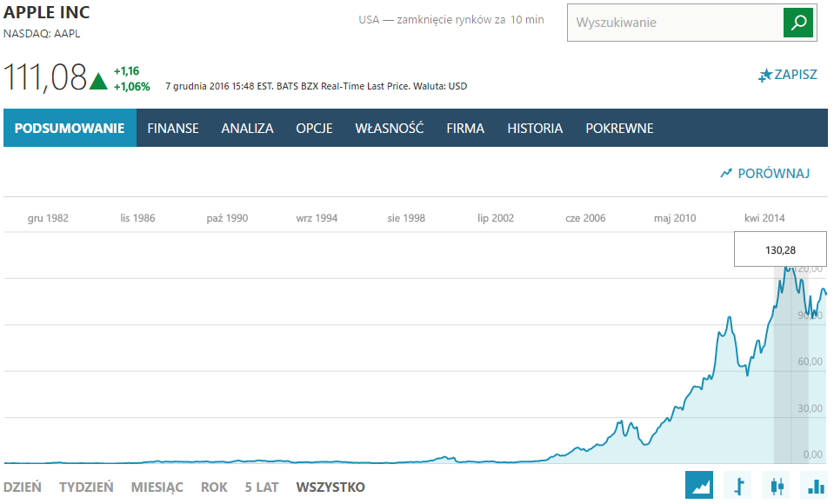Set chart range to ROK
The width and height of the screenshot is (834, 504).
click(x=214, y=487)
